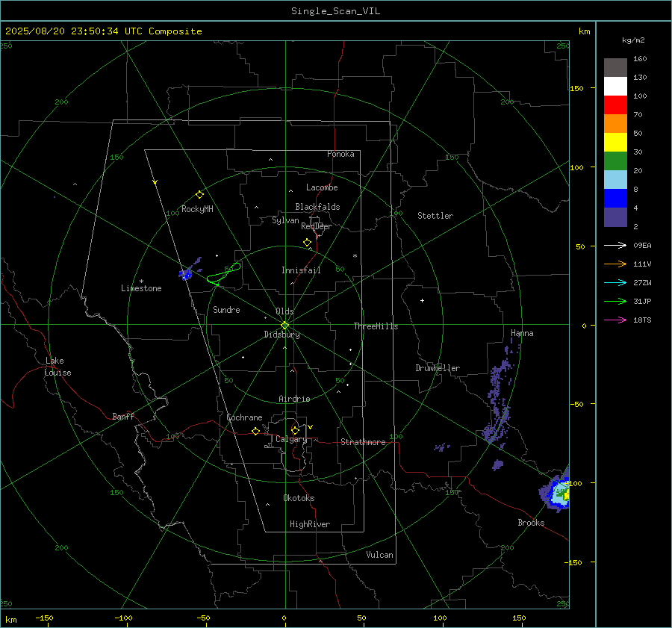Click the gray 160 kg/m2 color swatch
Viewport: 672px width, 628px height.
[615, 68]
